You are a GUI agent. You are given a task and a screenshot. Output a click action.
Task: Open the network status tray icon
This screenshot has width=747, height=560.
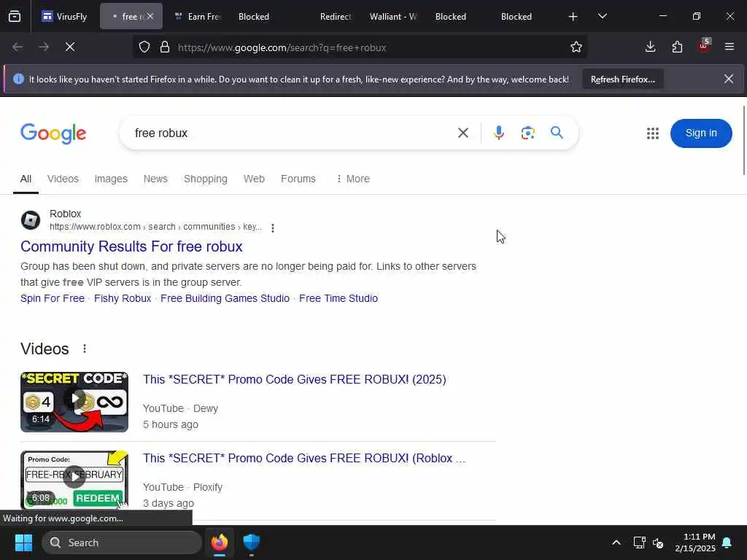pos(639,542)
